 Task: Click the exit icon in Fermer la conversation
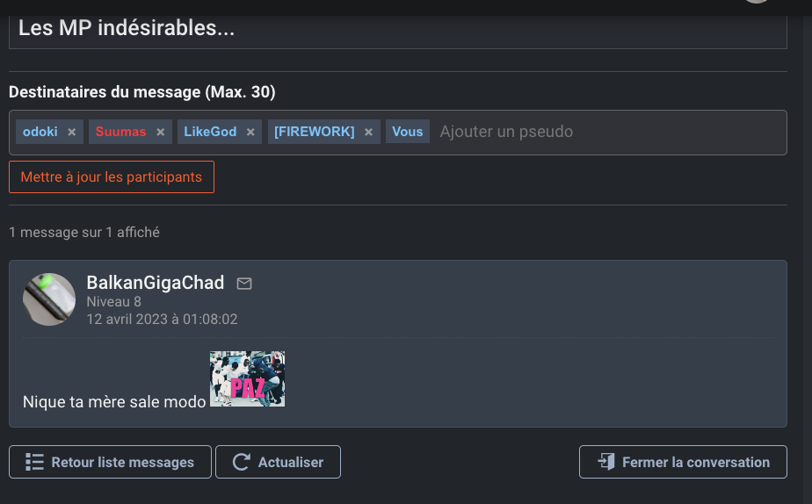coord(606,462)
